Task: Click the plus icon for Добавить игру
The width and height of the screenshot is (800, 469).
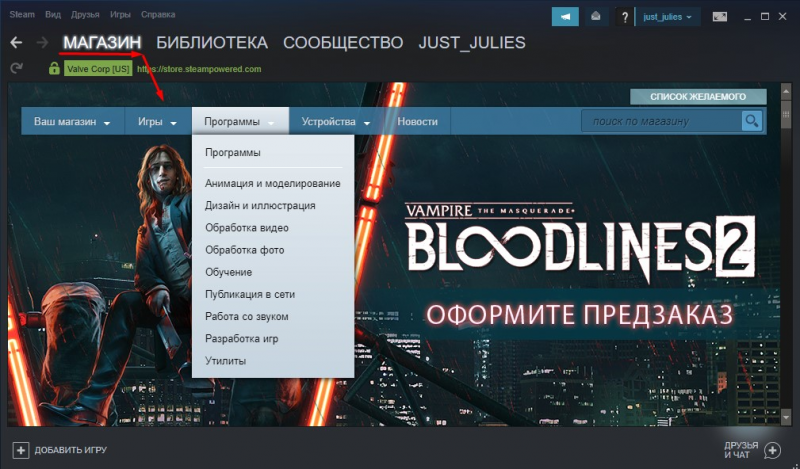Action: coord(20,450)
